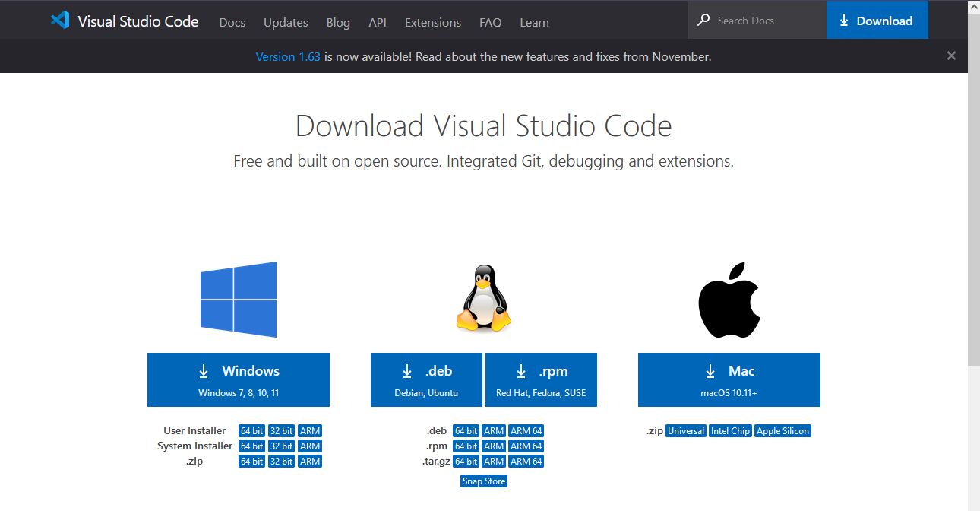Click the Download button in header
The height and width of the screenshot is (511, 980).
point(877,21)
